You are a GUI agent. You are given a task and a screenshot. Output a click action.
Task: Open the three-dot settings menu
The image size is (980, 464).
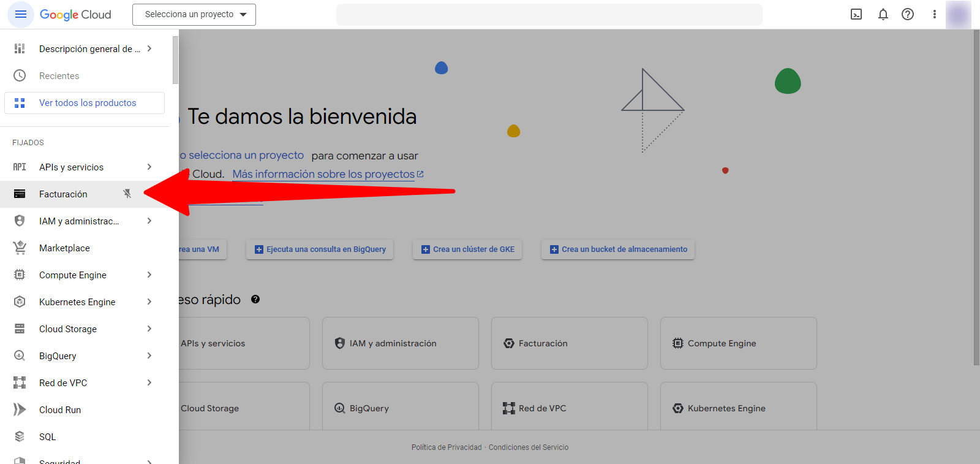coord(934,14)
